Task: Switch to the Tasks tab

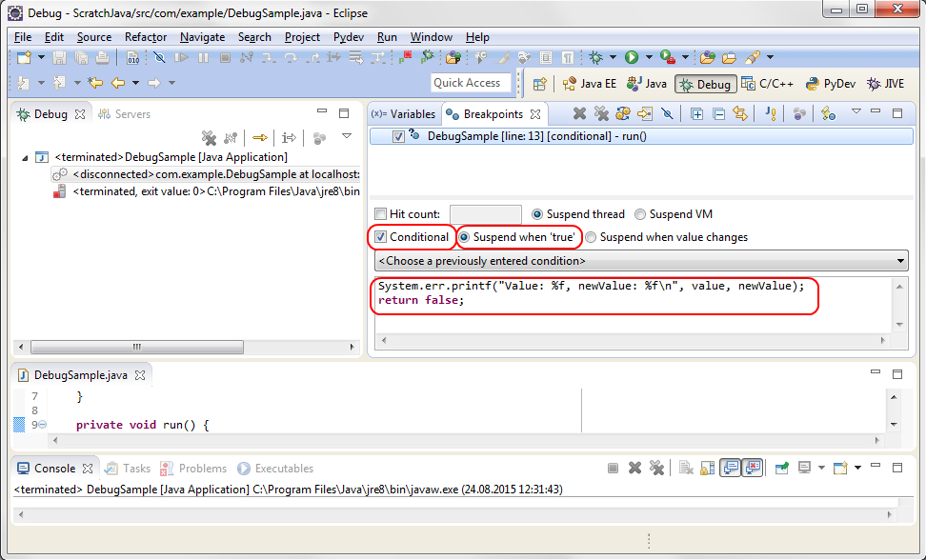Action: click(x=128, y=469)
